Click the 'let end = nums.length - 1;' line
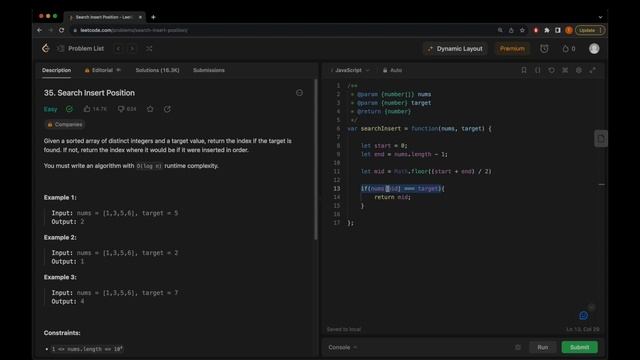Viewport: 640px width, 360px height. (404, 154)
